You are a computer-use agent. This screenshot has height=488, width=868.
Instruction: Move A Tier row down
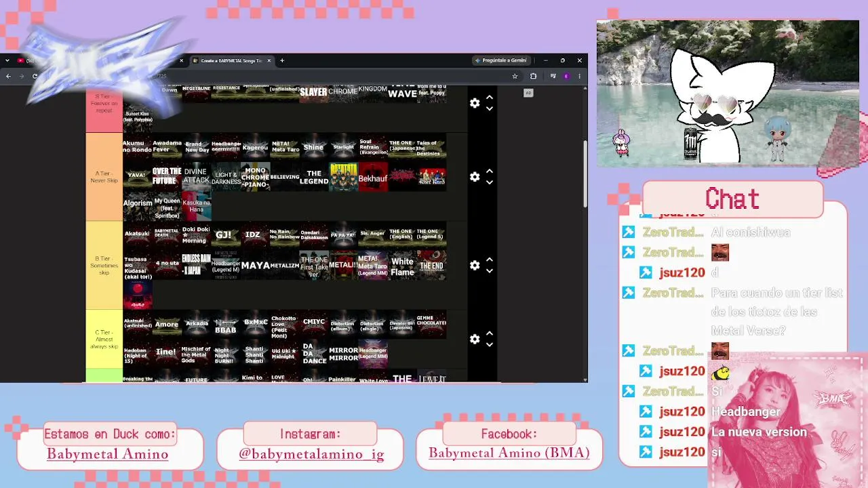coord(490,182)
